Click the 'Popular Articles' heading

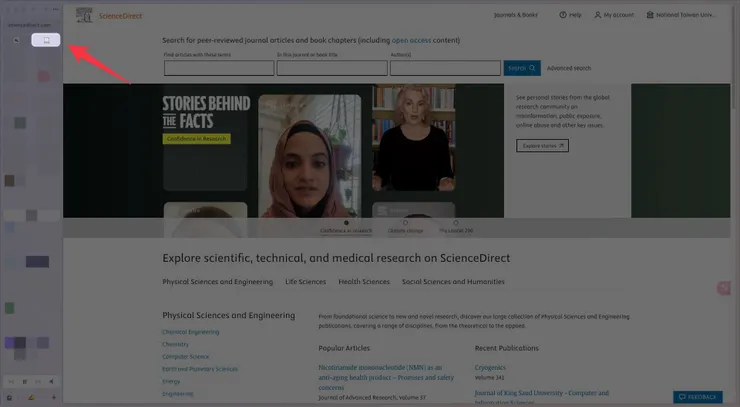(x=344, y=348)
